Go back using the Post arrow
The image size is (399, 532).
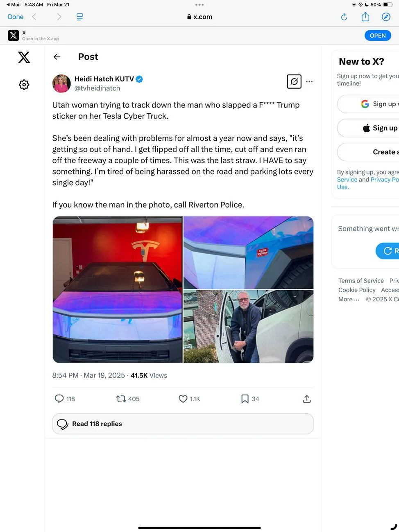pyautogui.click(x=57, y=57)
